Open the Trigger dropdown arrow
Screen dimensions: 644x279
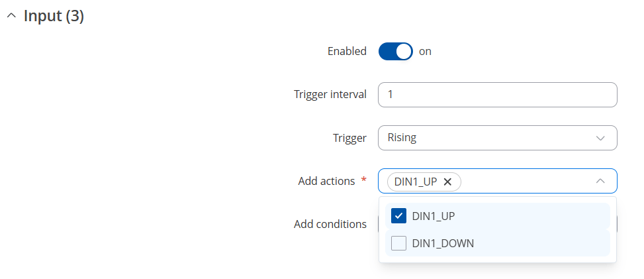tap(600, 138)
